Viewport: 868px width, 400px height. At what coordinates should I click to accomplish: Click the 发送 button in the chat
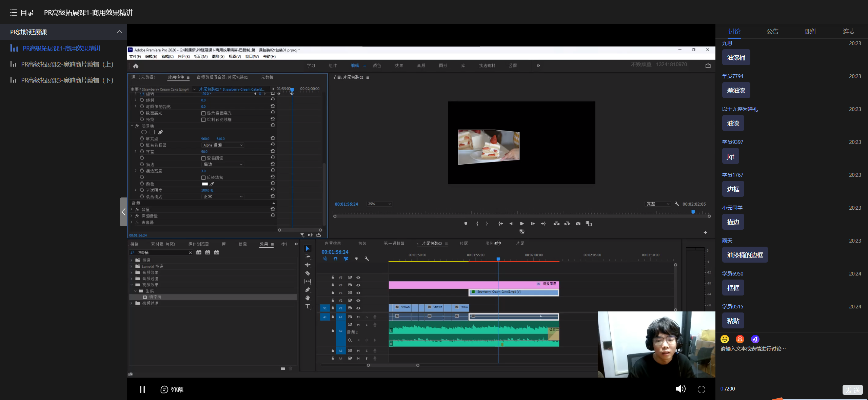[852, 389]
